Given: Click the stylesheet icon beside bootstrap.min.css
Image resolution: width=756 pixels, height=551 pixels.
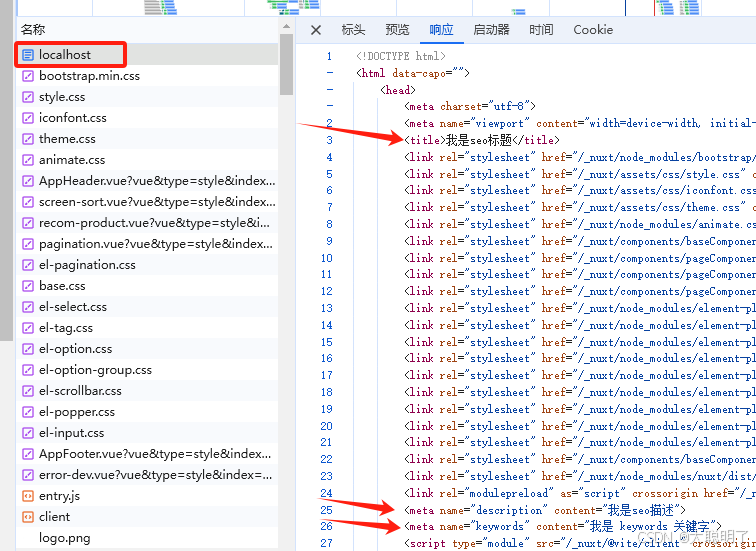Looking at the screenshot, I should point(28,76).
